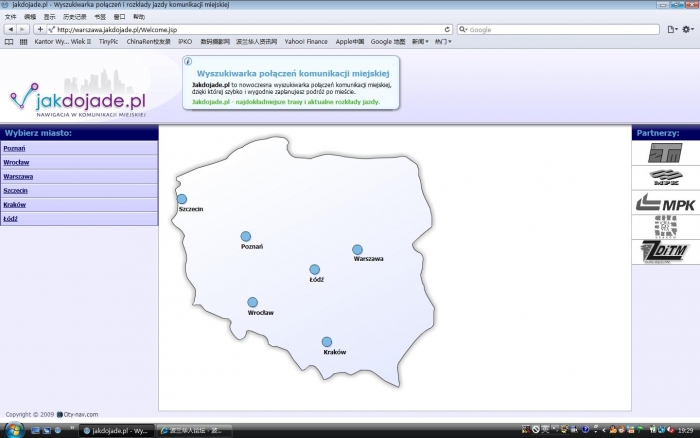Switch to jakdojade.pl taskbar window
The height and width of the screenshot is (438, 700).
(117, 431)
